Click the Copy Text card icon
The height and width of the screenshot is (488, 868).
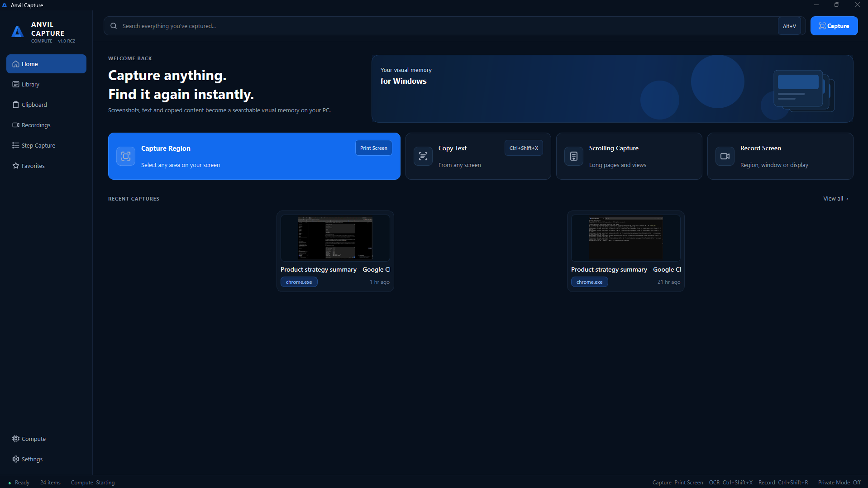click(x=423, y=156)
